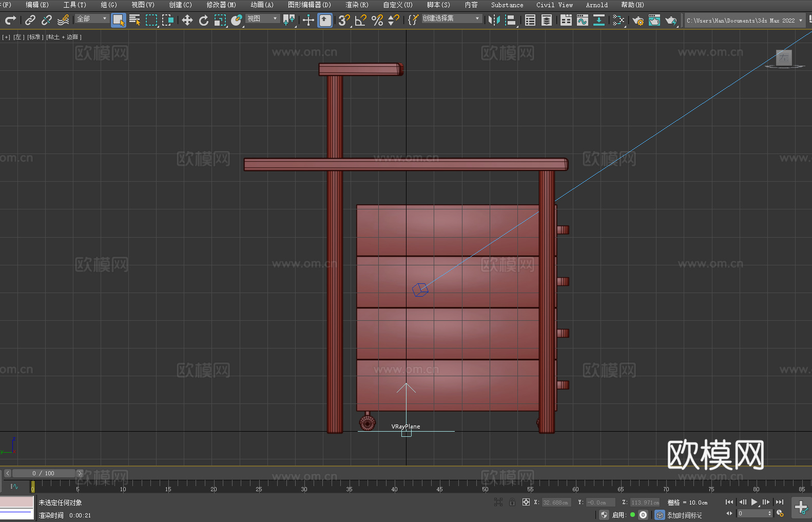Click the Use Pivot Point Center icon
This screenshot has width=812, height=522.
(x=289, y=20)
